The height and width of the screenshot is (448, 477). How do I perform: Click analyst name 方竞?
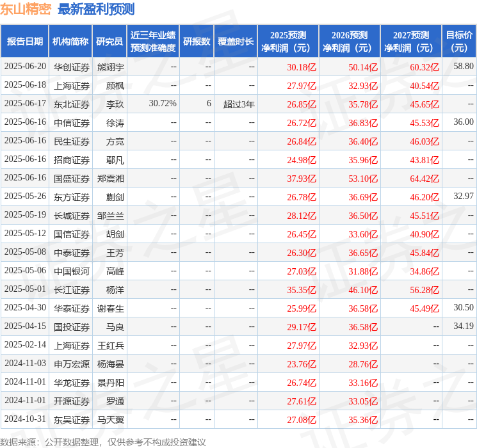(115, 141)
